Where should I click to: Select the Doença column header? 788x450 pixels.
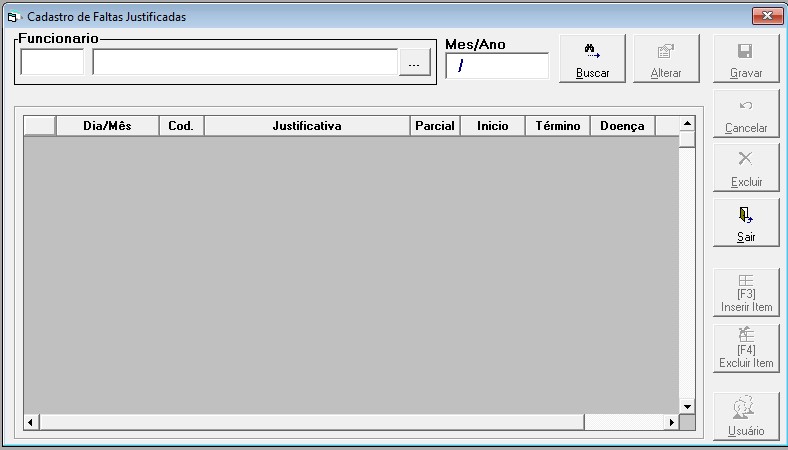click(622, 126)
